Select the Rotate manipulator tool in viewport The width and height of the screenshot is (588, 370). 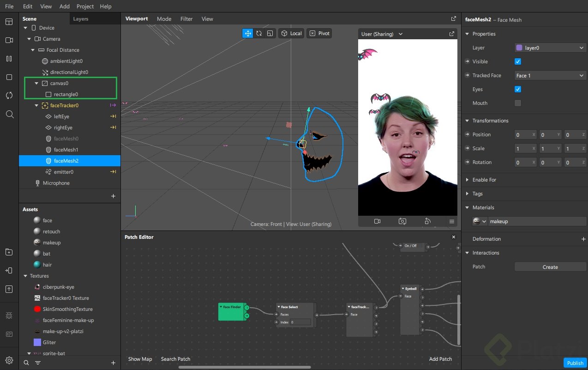pos(259,33)
